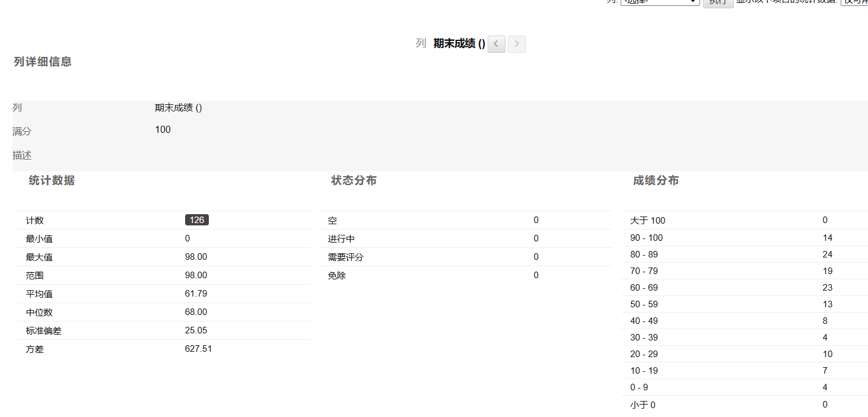868x417 pixels.
Task: Click the 统计数据 section heading
Action: (x=52, y=181)
